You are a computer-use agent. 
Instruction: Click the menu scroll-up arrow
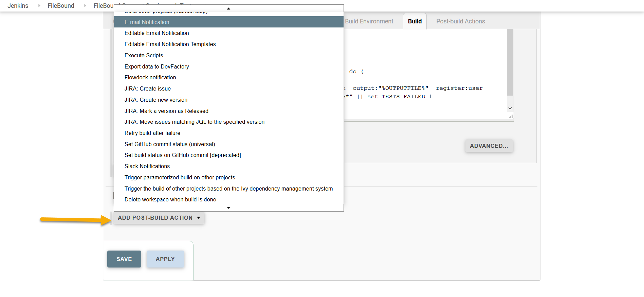click(228, 8)
